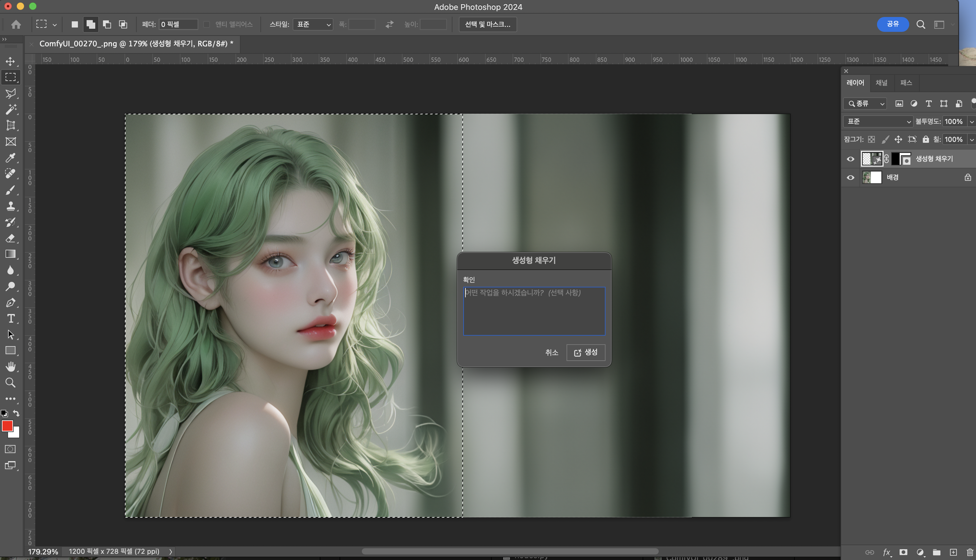Click the 생성 button in dialog
The image size is (976, 560).
(586, 352)
